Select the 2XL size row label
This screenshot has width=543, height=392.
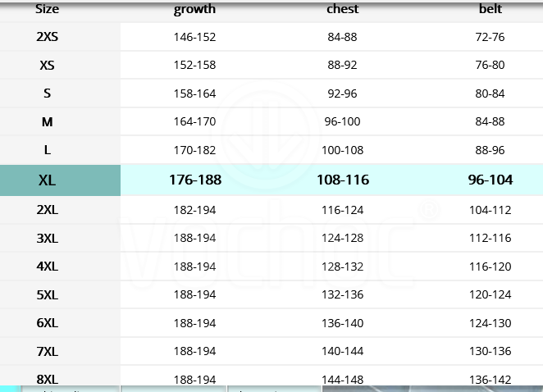coord(47,210)
